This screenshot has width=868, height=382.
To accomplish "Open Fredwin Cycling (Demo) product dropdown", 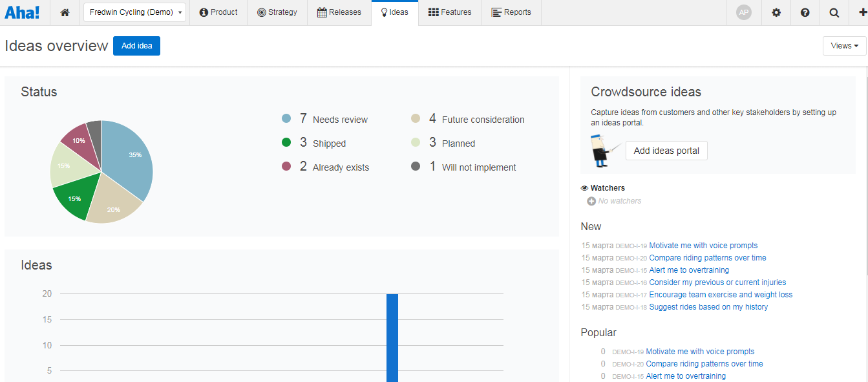I will tap(134, 12).
